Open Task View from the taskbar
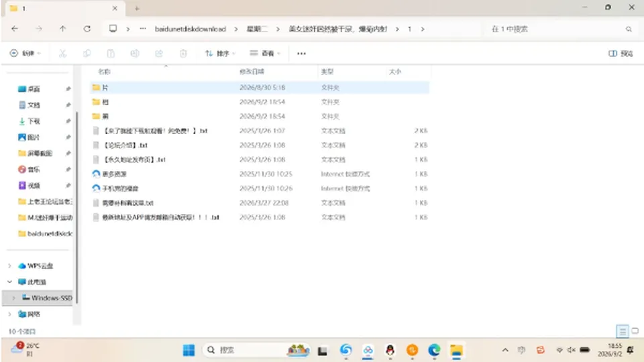This screenshot has width=644, height=362. point(323,351)
